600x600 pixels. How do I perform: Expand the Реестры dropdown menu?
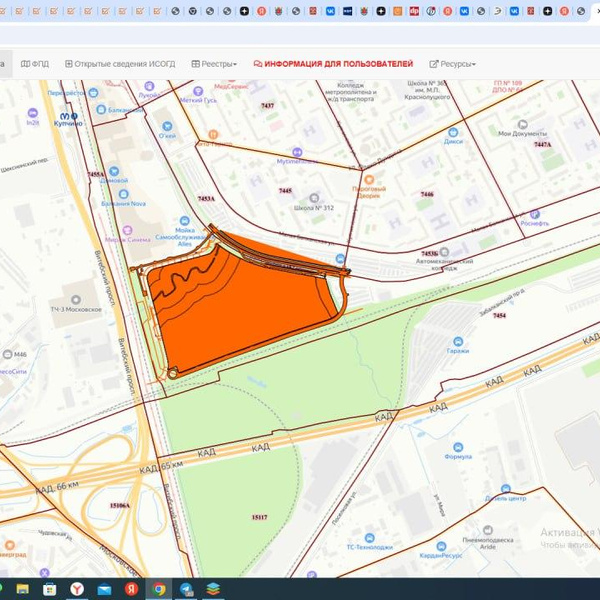pyautogui.click(x=214, y=64)
